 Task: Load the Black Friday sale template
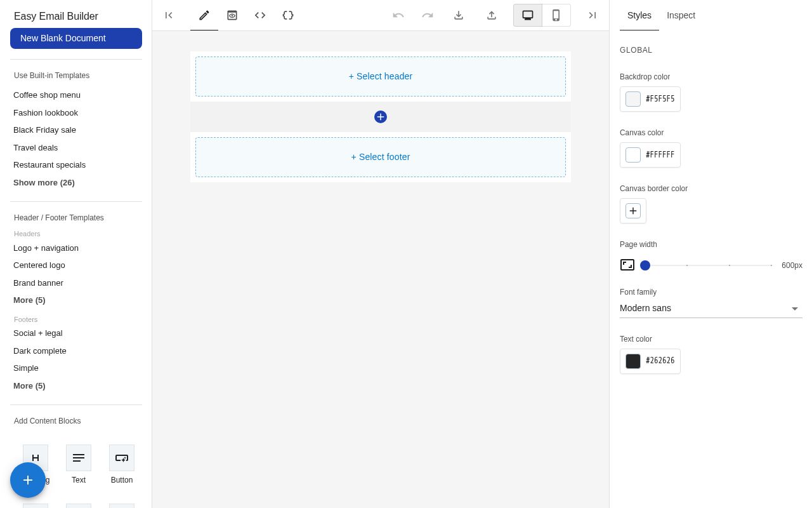[x=44, y=130]
